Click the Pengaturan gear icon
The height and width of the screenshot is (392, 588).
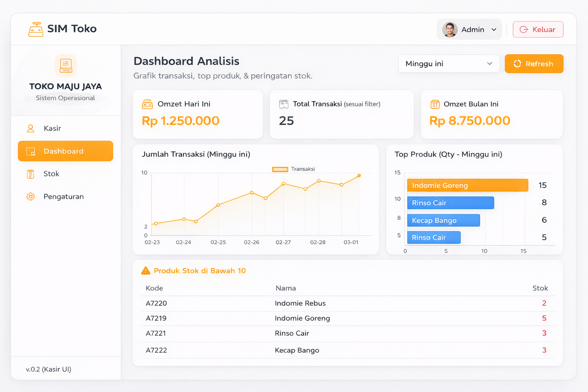tap(31, 197)
